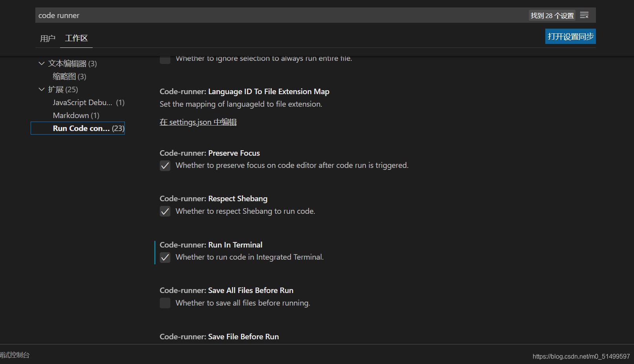This screenshot has width=634, height=364.
Task: Toggle the ignore selection checkbox
Action: tap(165, 59)
